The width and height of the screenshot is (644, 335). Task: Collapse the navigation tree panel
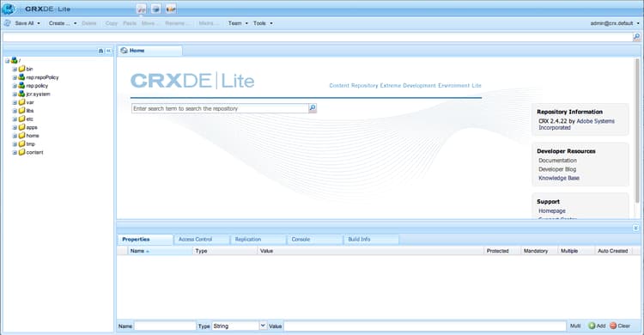[109, 51]
